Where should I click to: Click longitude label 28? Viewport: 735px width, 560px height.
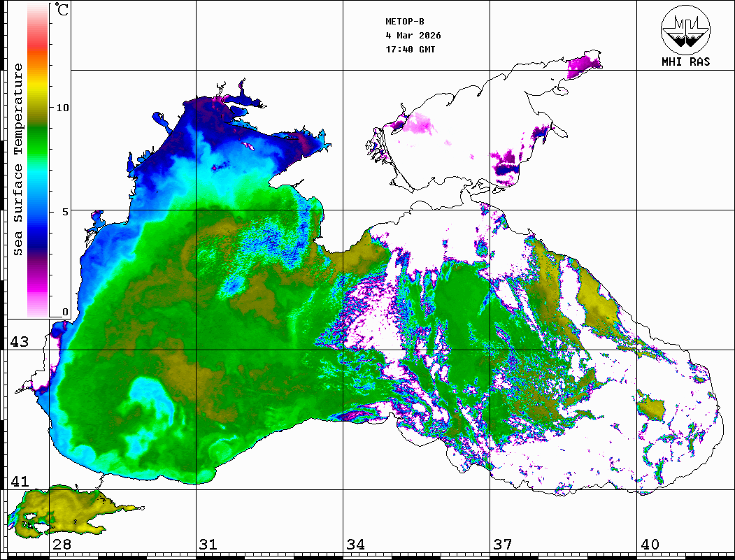pos(62,545)
